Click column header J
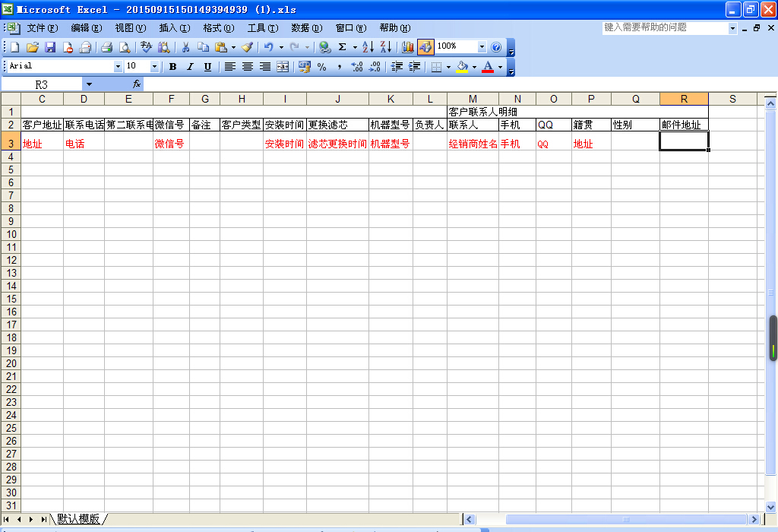The image size is (778, 532). point(337,99)
